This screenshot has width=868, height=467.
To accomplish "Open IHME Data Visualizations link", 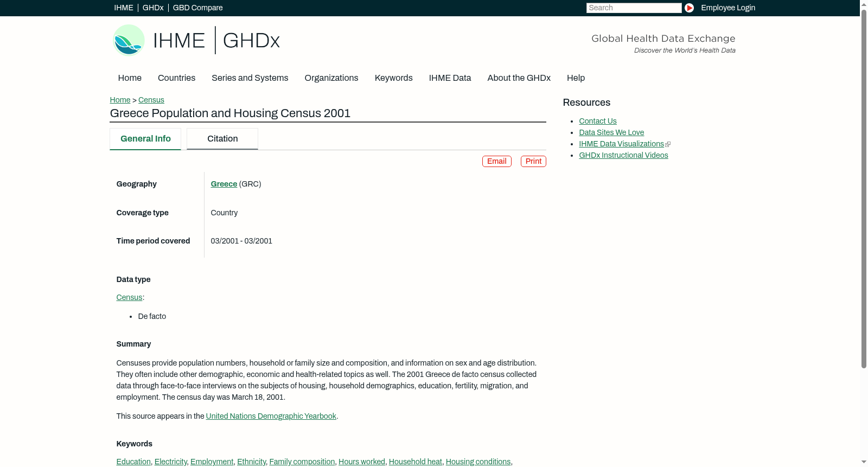I will (622, 144).
